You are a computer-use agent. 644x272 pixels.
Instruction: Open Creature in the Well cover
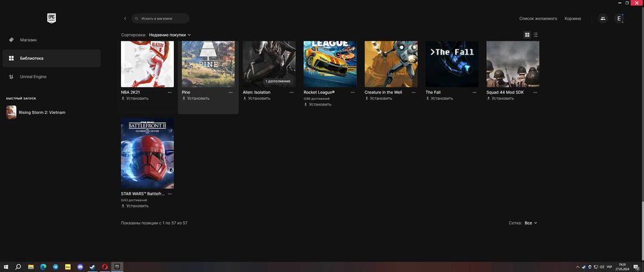coord(391,64)
